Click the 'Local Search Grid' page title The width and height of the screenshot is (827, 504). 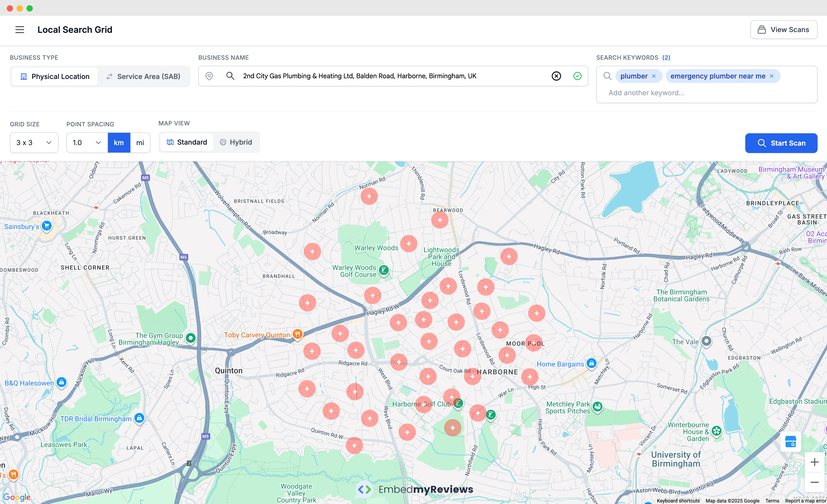click(x=75, y=30)
